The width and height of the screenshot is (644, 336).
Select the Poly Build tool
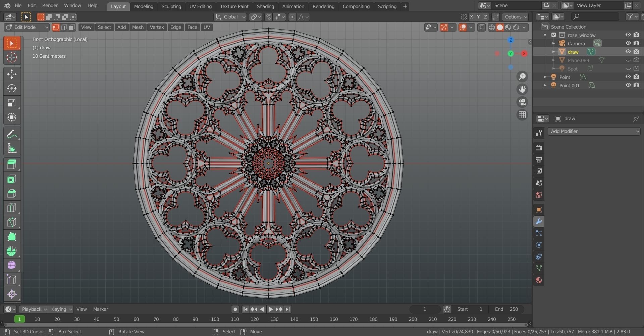point(12,237)
